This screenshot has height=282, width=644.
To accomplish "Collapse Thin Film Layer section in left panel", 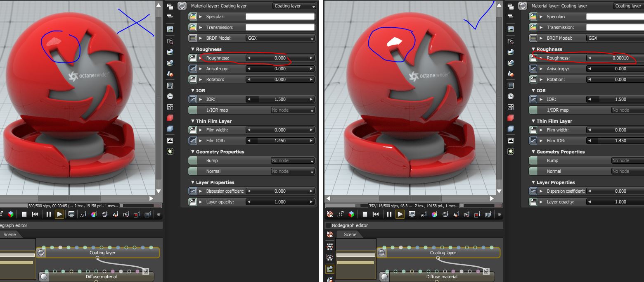I will pyautogui.click(x=193, y=121).
